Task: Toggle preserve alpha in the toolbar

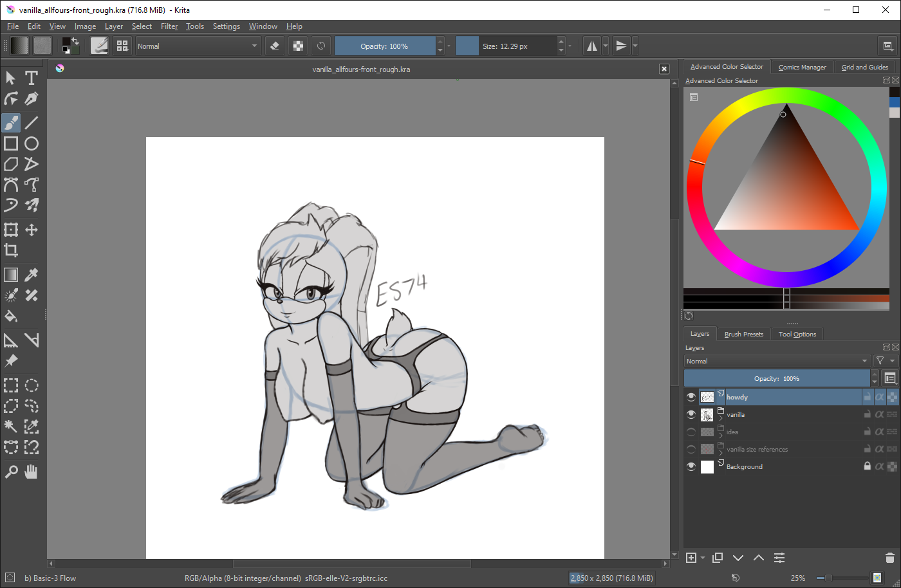Action: [298, 46]
